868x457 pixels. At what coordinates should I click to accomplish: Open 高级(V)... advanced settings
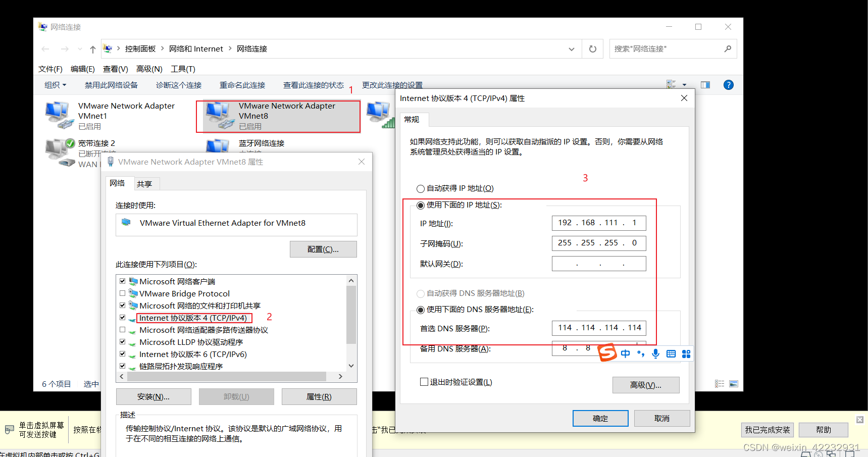click(x=646, y=385)
